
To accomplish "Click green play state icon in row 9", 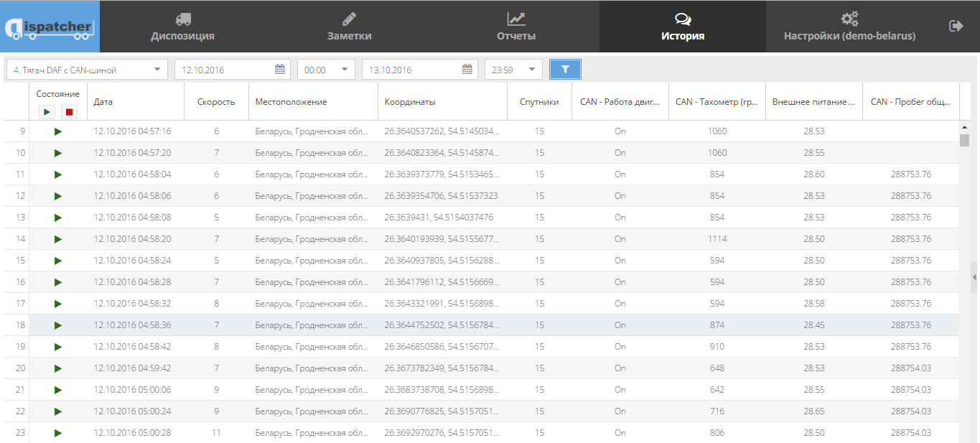I will pyautogui.click(x=58, y=131).
